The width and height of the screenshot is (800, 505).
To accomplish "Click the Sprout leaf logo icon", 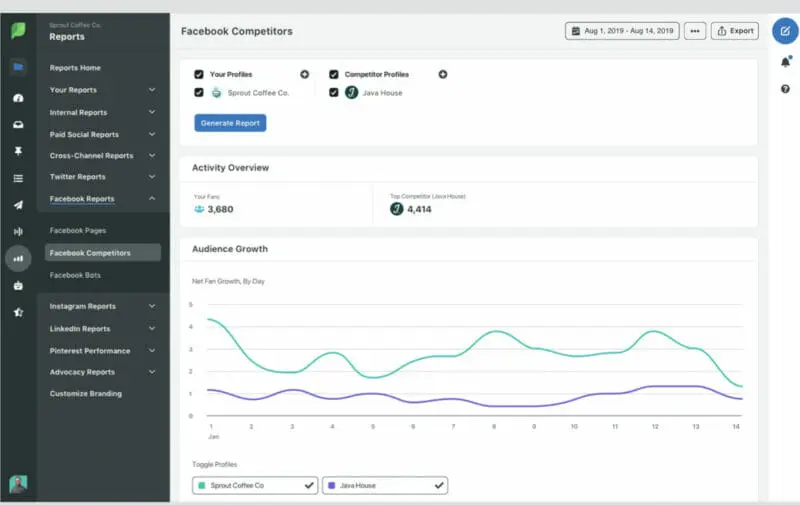I will (x=18, y=31).
